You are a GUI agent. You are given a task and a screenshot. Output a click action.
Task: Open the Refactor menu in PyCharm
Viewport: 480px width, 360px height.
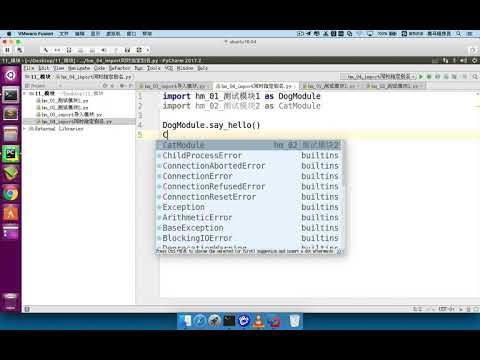120,68
